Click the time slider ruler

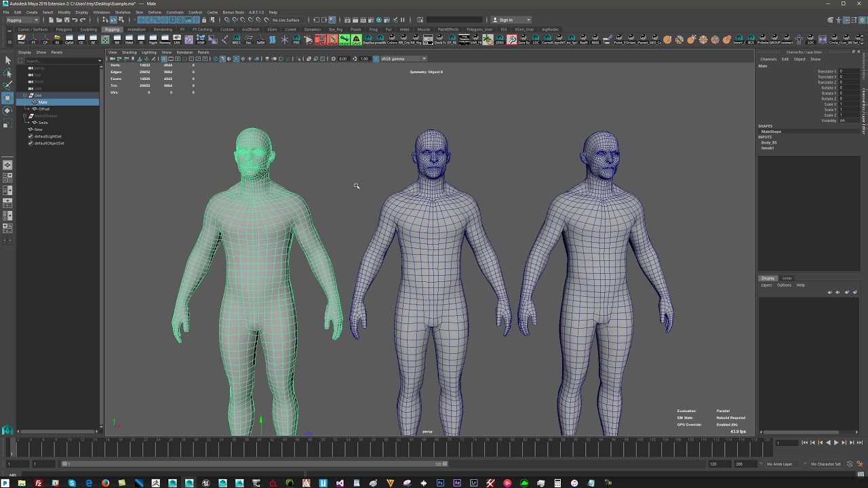pos(390,446)
